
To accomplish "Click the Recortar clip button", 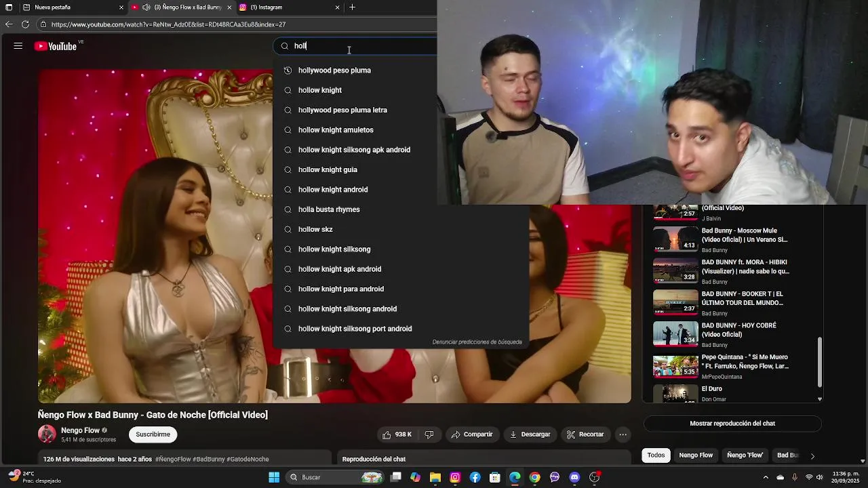I will [585, 434].
